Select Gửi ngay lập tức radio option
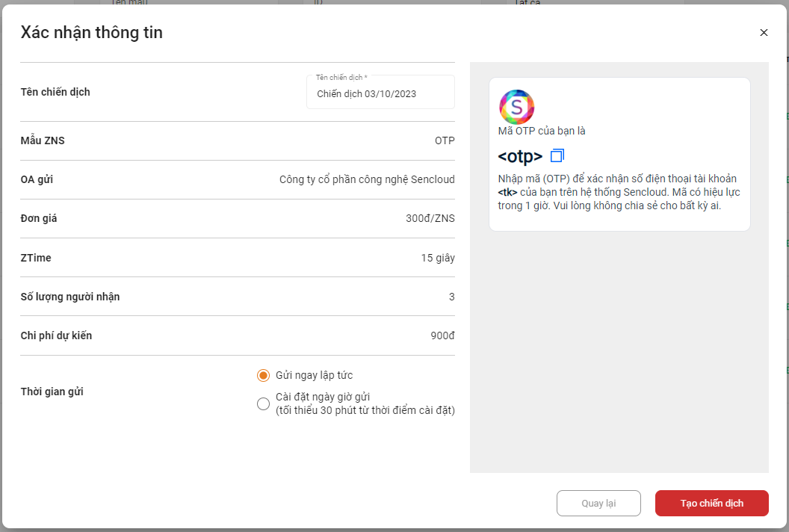The width and height of the screenshot is (789, 532). point(263,375)
